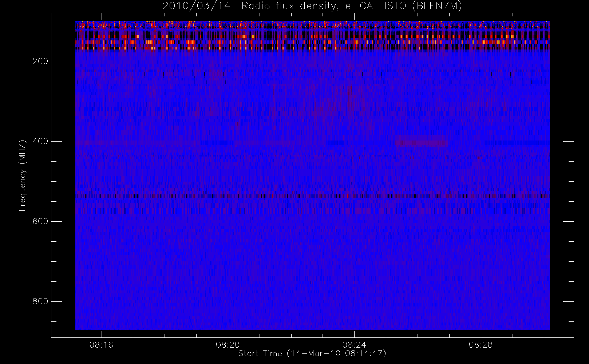The image size is (589, 364).
Task: Select the 800 frequency tick label
Action: point(40,301)
